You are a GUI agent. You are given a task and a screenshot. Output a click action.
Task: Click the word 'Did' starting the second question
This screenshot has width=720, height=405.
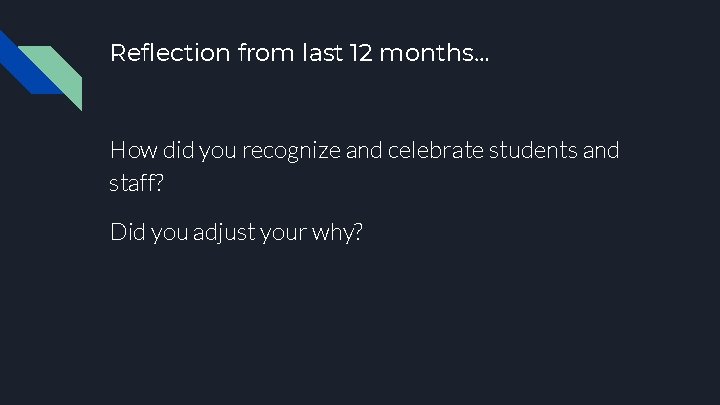(x=126, y=232)
